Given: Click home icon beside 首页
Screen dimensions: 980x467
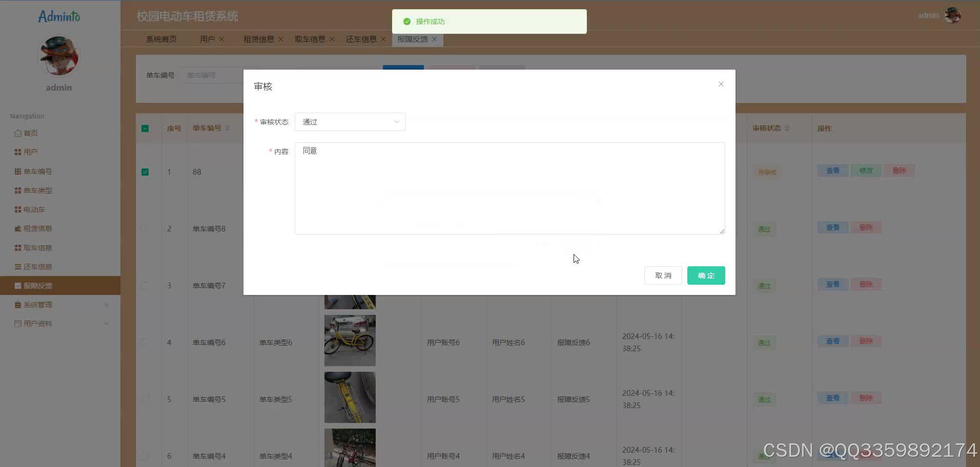Looking at the screenshot, I should coord(18,133).
